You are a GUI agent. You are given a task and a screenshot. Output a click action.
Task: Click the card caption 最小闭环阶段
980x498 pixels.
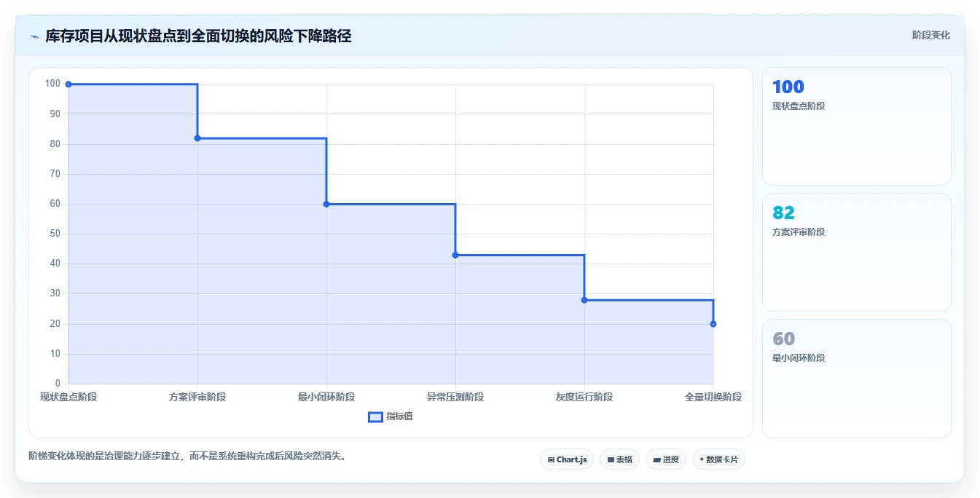pyautogui.click(x=799, y=358)
